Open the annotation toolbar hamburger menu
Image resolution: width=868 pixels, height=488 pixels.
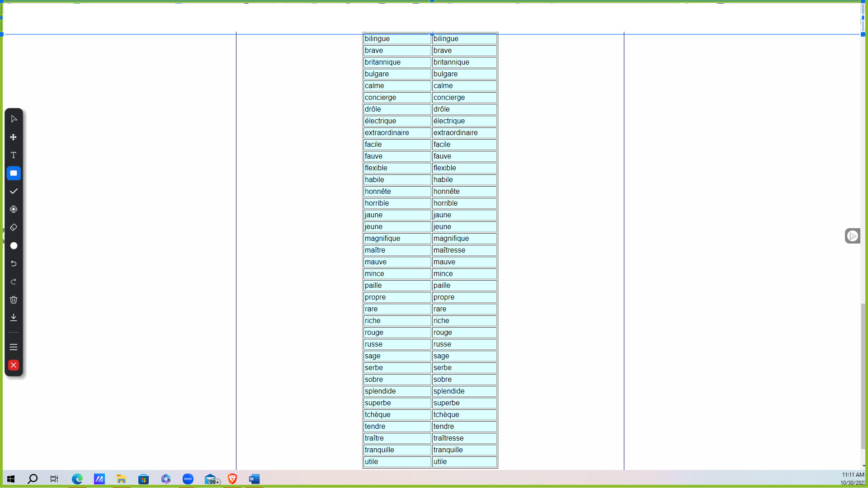coord(14,347)
